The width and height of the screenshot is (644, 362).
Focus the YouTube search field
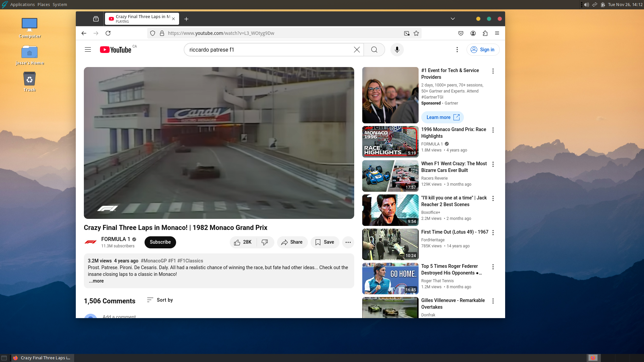(270, 50)
